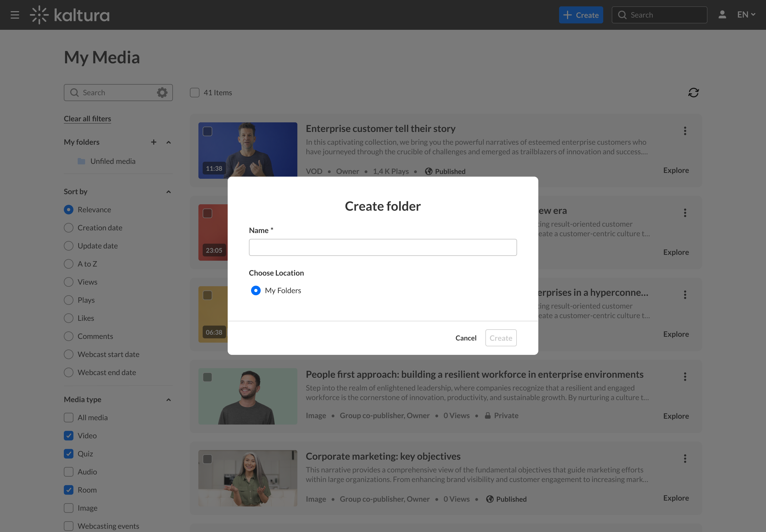Uncheck the Quiz media type filter
Image resolution: width=766 pixels, height=532 pixels.
tap(69, 454)
